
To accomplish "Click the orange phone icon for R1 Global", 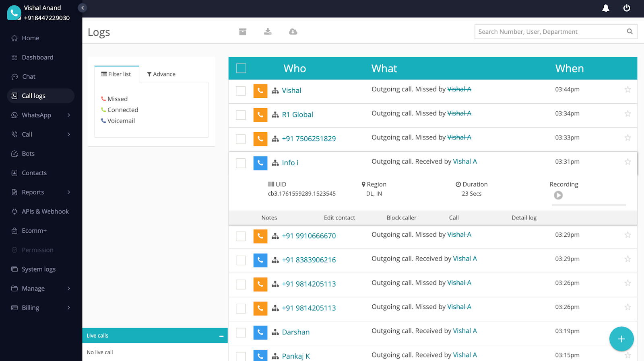I will pyautogui.click(x=260, y=115).
